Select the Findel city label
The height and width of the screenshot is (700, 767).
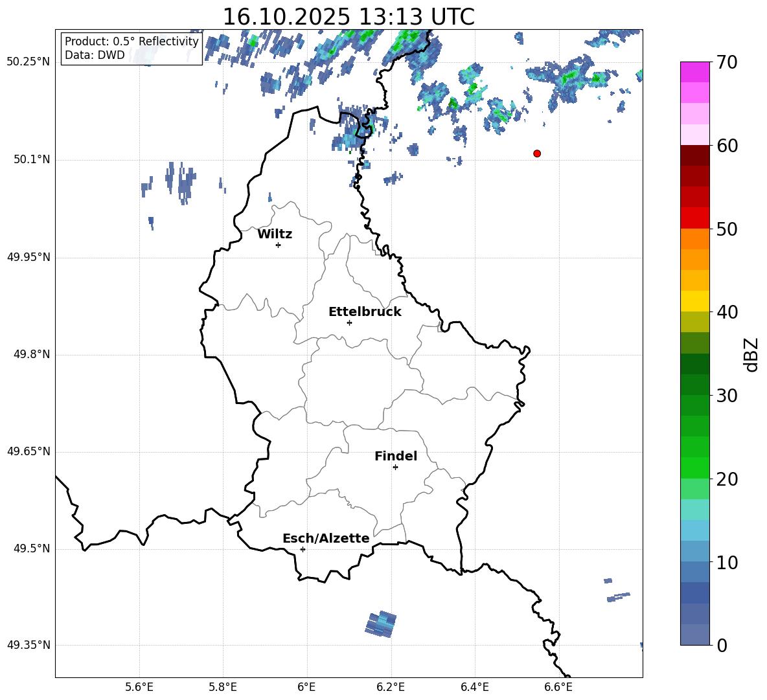coord(396,456)
